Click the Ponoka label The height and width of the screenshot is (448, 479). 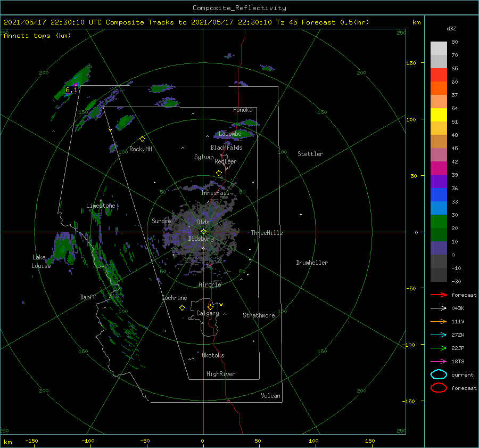tap(243, 110)
